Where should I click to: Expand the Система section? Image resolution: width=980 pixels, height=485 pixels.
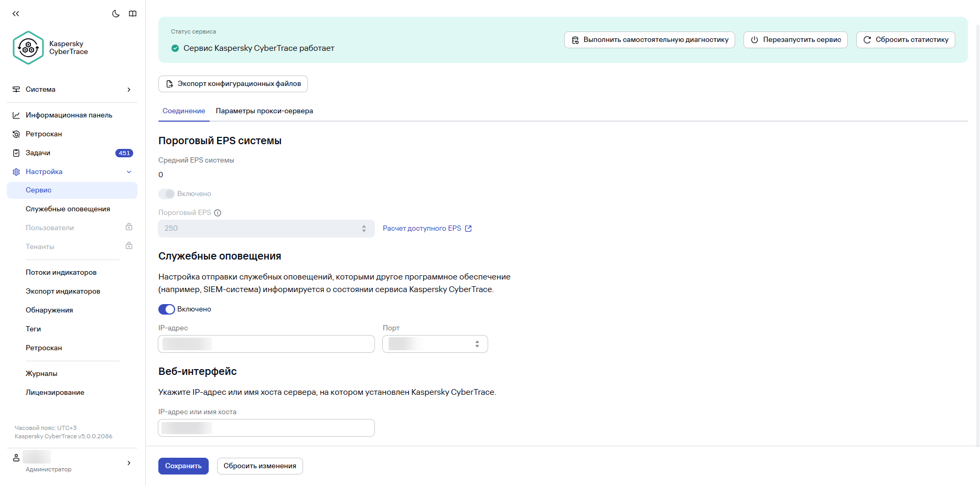[x=128, y=90]
